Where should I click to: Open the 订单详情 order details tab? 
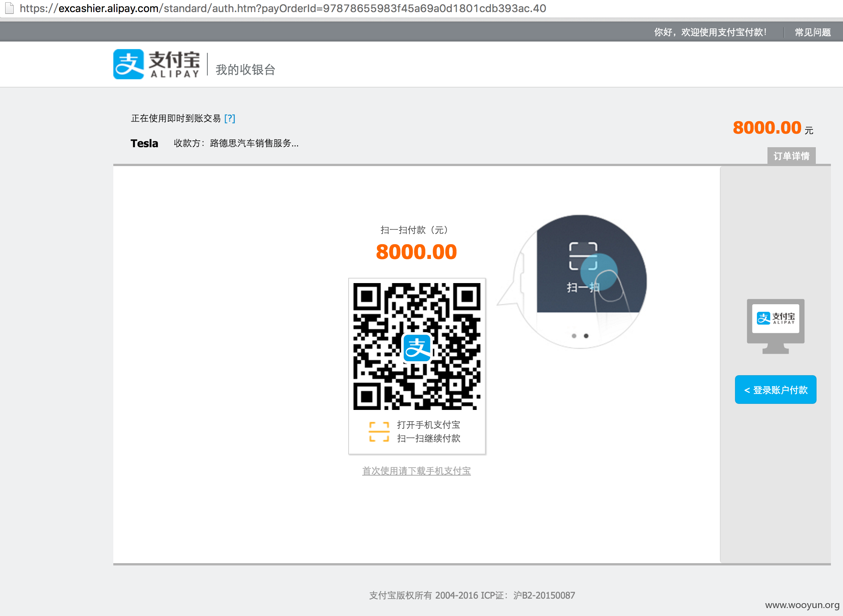791,156
